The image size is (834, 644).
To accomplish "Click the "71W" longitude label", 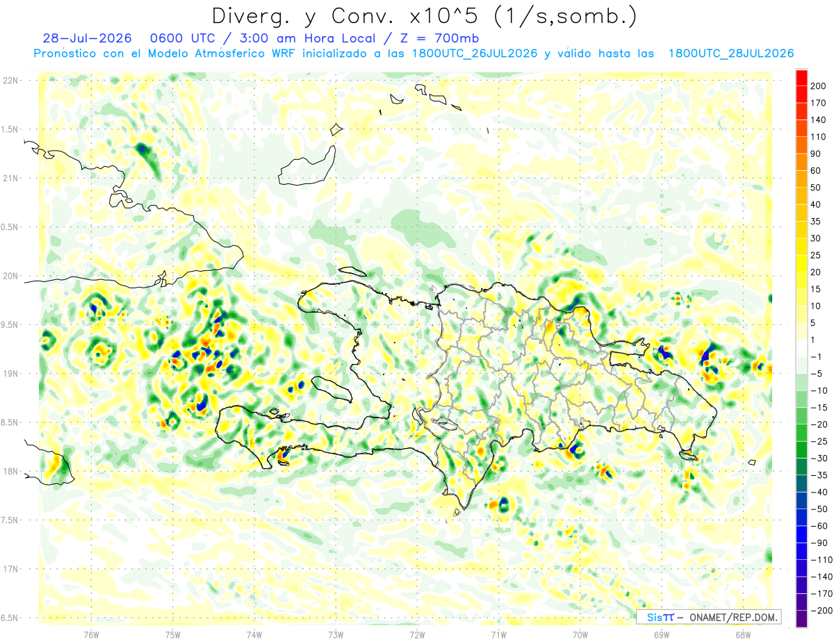I will pyautogui.click(x=498, y=635).
